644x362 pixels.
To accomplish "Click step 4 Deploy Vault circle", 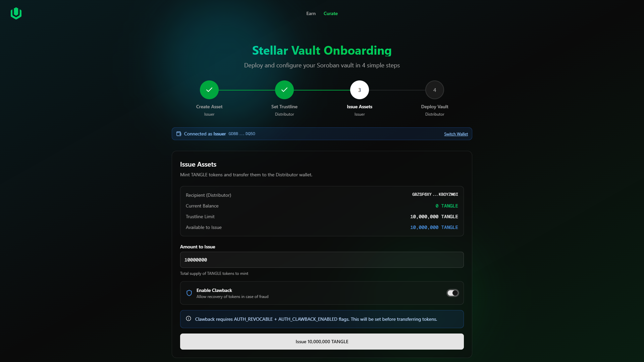I will coord(435,90).
